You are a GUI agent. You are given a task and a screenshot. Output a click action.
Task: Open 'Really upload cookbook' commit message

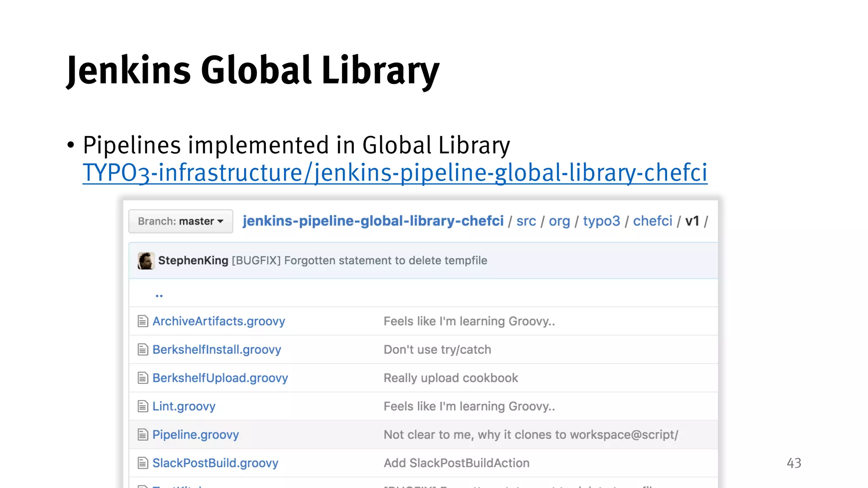pos(451,378)
